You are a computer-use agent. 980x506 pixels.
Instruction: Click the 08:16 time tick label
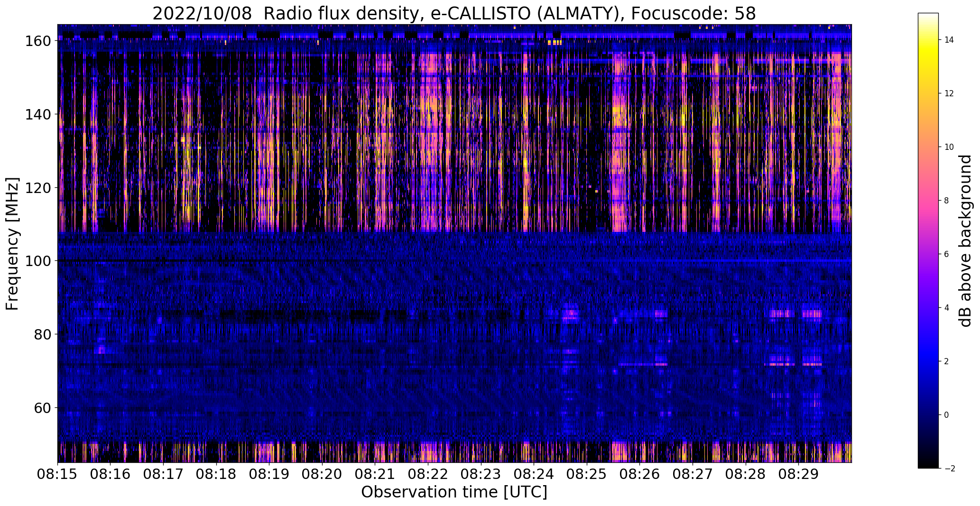click(110, 474)
